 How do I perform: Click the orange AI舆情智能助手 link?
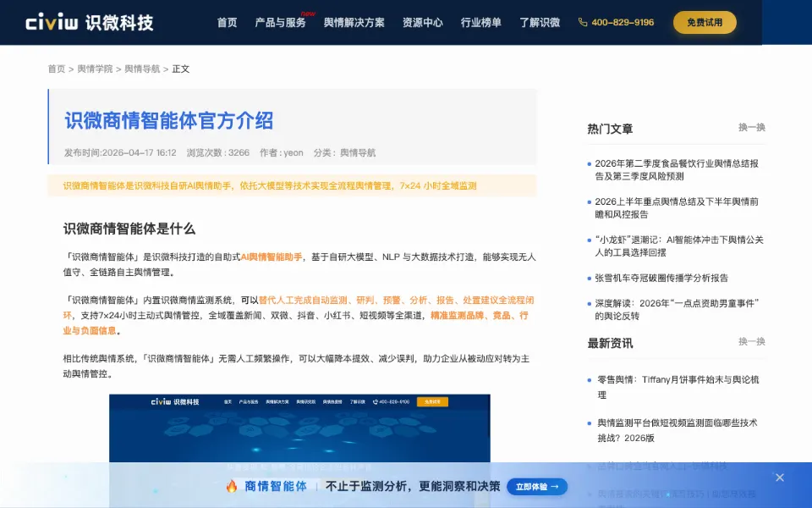pyautogui.click(x=272, y=257)
